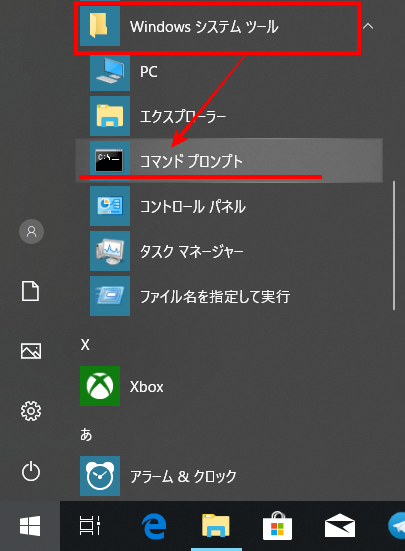This screenshot has height=551, width=405.
Task: Jump to the letter X section header
Action: click(85, 345)
